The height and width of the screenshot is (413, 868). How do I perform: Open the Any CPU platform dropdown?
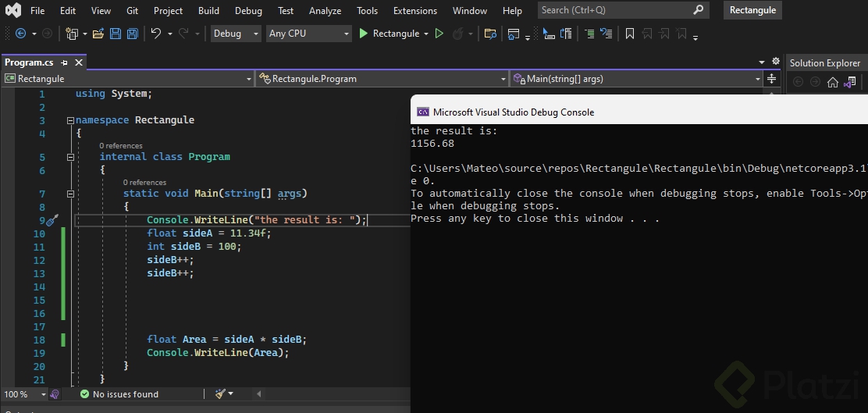tap(309, 34)
